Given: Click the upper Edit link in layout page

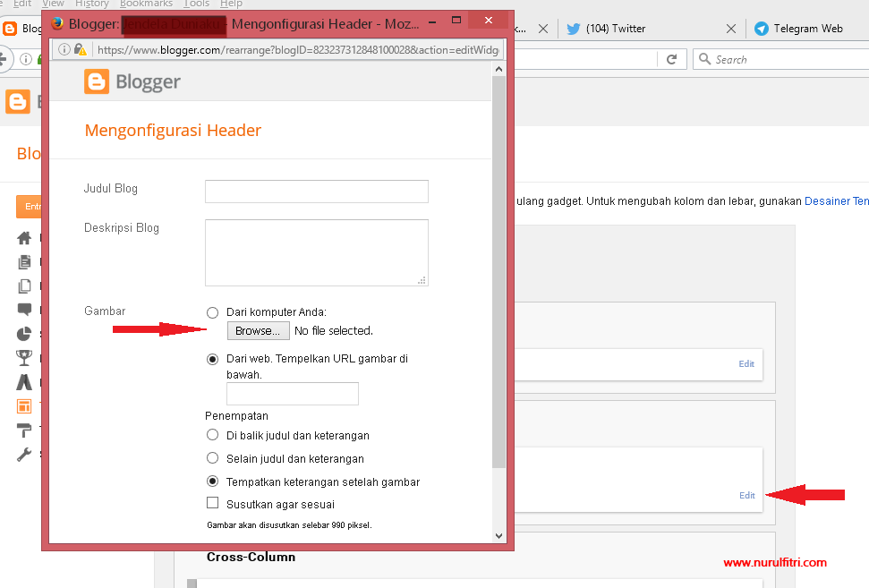Looking at the screenshot, I should click(x=746, y=364).
